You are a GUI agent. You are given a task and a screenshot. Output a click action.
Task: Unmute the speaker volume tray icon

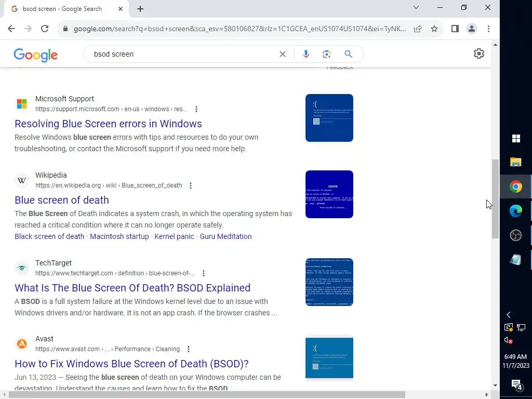pyautogui.click(x=508, y=340)
